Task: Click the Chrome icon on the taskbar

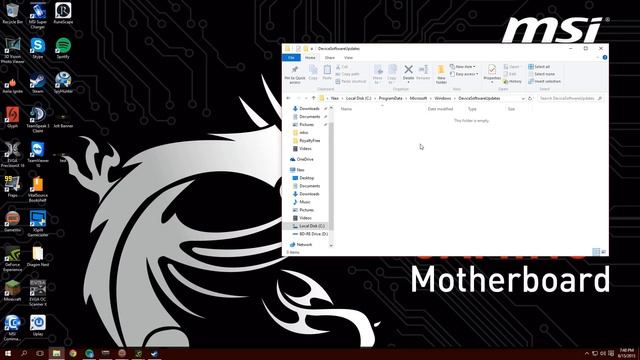Action: tap(73, 353)
